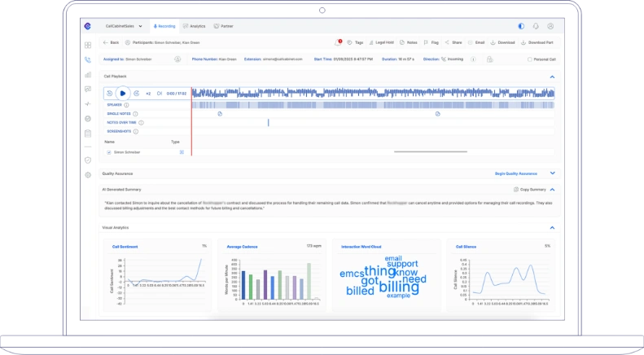
Task: Open the settings gear sidebar icon
Action: click(88, 175)
